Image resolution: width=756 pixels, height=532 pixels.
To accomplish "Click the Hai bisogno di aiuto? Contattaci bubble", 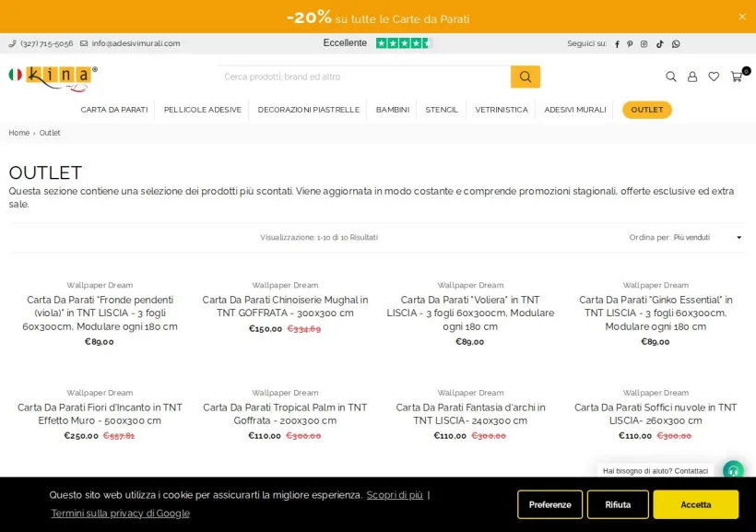I will (x=656, y=471).
